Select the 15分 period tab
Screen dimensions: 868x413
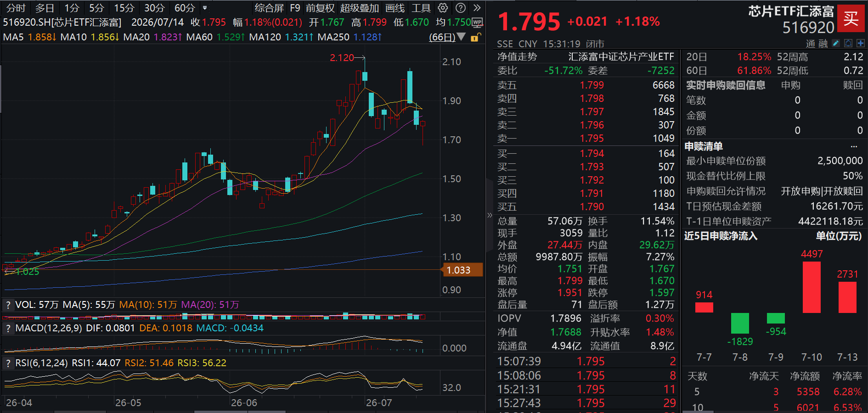pyautogui.click(x=124, y=8)
